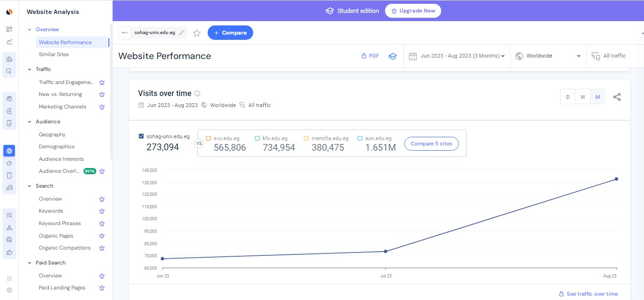Enable the svu.edu.eg comparison checkbox
Image resolution: width=644 pixels, height=300 pixels.
click(208, 138)
